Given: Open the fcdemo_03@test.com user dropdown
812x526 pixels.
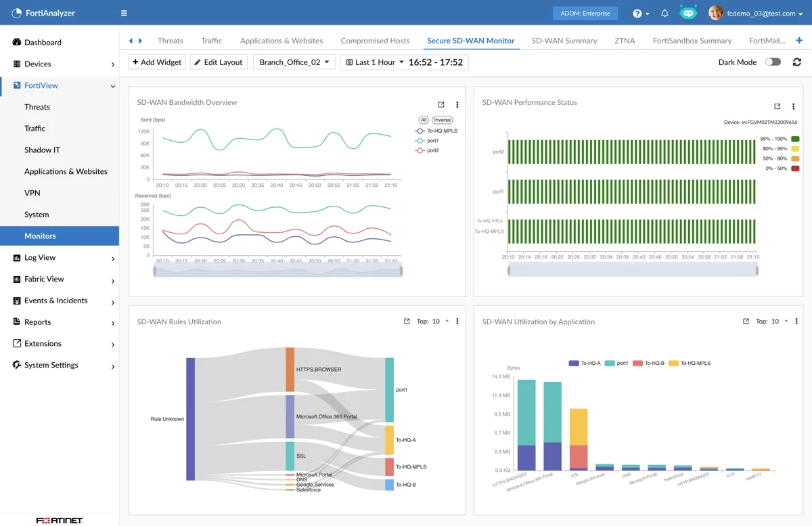Looking at the screenshot, I should 765,13.
